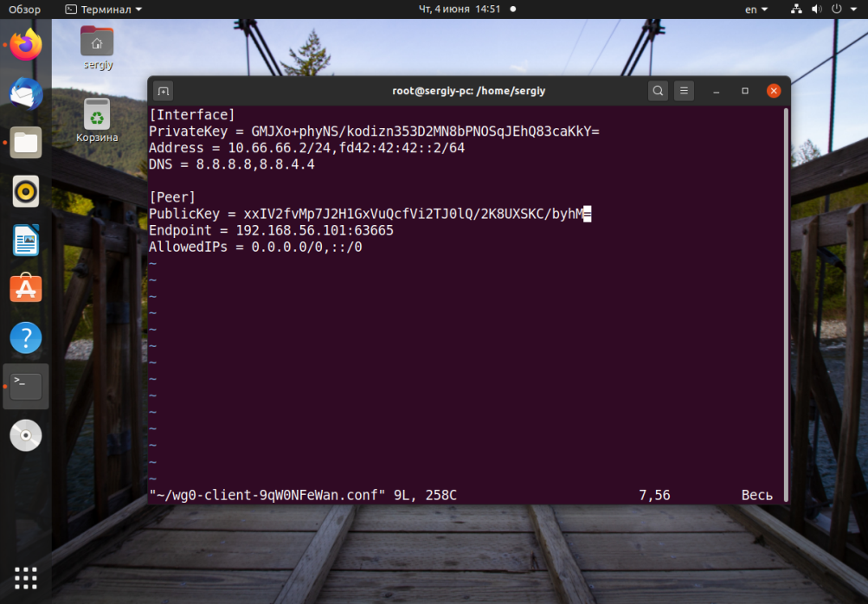868x604 pixels.
Task: Show all applications grid
Action: (25, 578)
